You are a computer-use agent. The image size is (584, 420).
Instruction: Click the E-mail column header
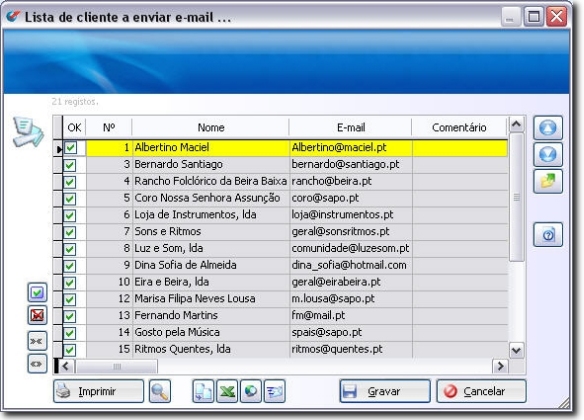350,128
